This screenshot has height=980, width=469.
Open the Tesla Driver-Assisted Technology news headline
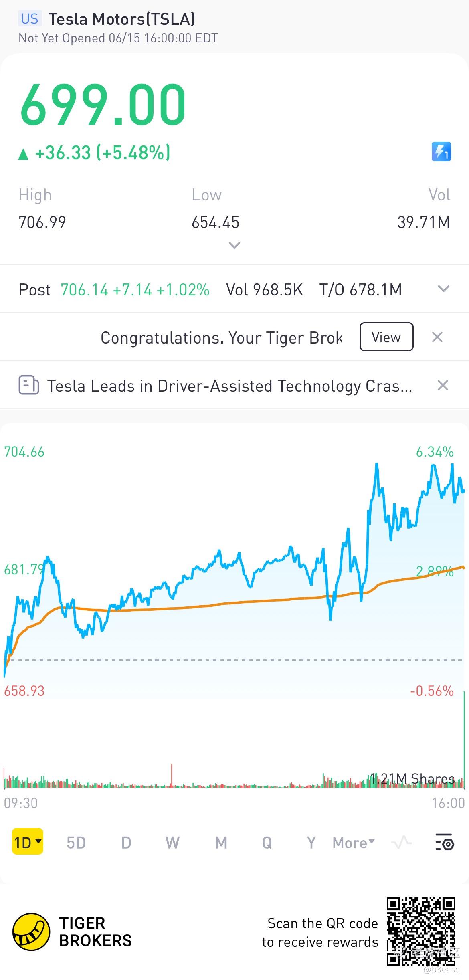pos(229,386)
